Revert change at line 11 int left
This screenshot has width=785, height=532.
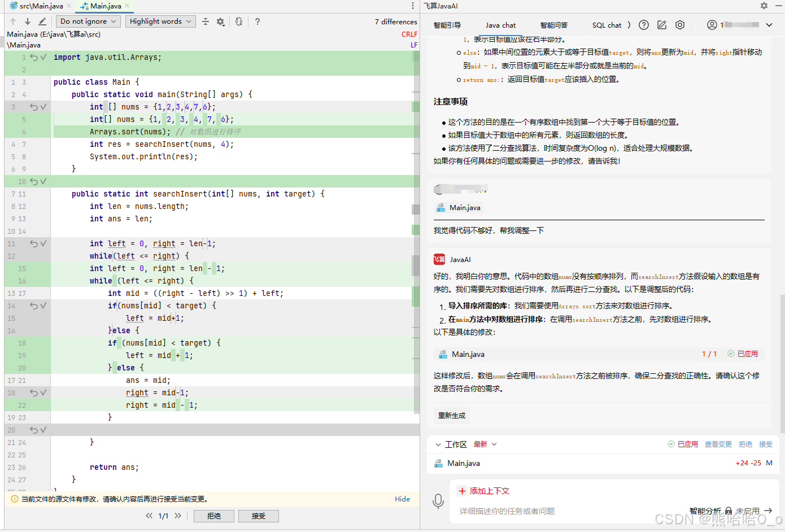tap(34, 243)
